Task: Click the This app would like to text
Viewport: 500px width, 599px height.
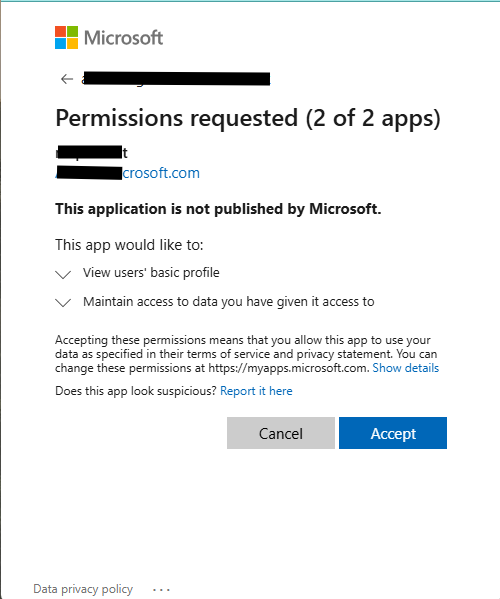Action: pyautogui.click(x=129, y=245)
